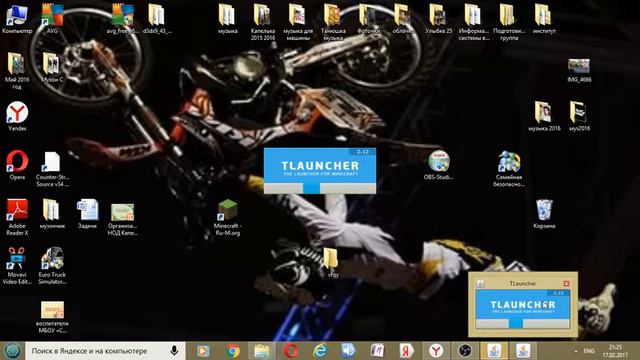Screen dimensions: 640x360
Task: Open the музончик folder
Action: (52, 213)
